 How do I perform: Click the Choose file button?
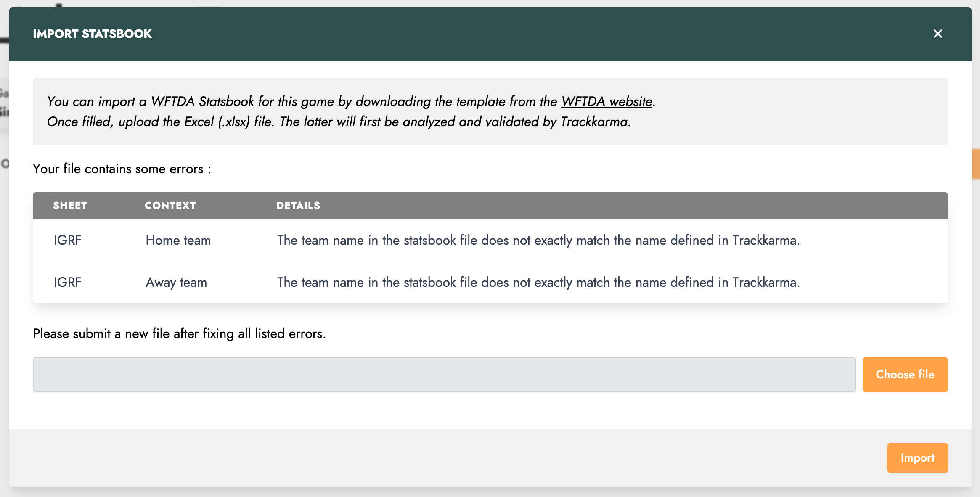tap(905, 374)
